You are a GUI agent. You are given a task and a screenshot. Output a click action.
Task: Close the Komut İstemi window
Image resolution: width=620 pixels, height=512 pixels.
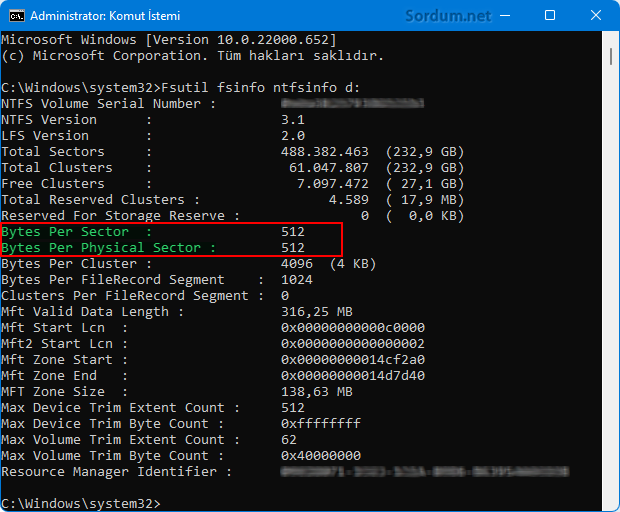click(x=595, y=15)
